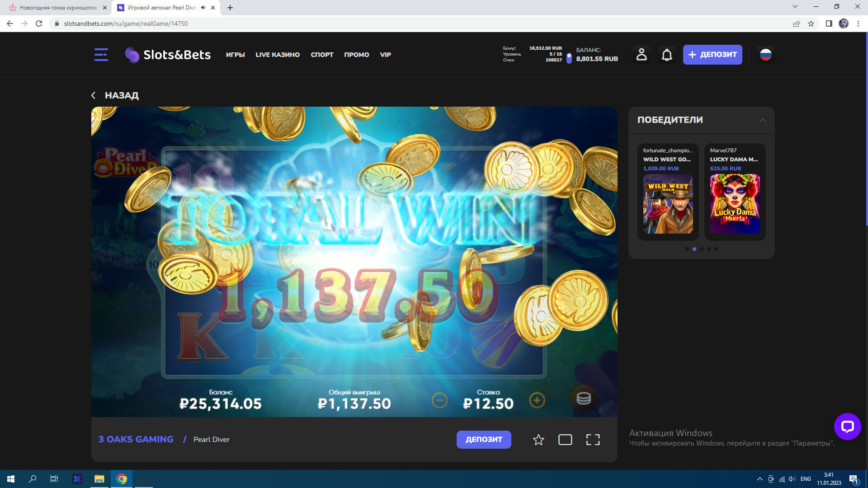
Task: Open the Live Казино section
Action: pos(278,55)
